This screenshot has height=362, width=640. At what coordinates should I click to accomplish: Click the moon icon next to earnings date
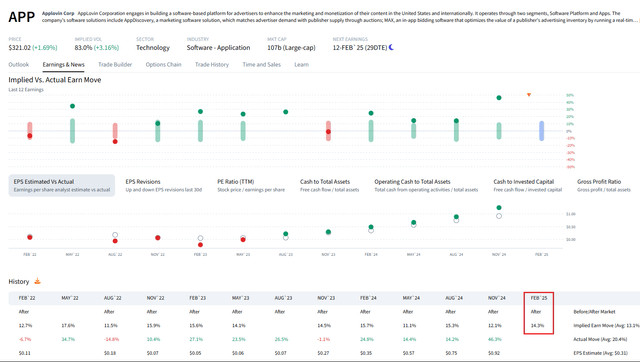click(x=391, y=47)
